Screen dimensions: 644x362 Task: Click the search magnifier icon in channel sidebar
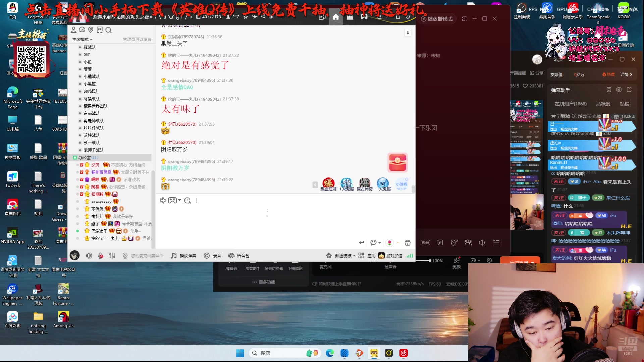point(108,30)
